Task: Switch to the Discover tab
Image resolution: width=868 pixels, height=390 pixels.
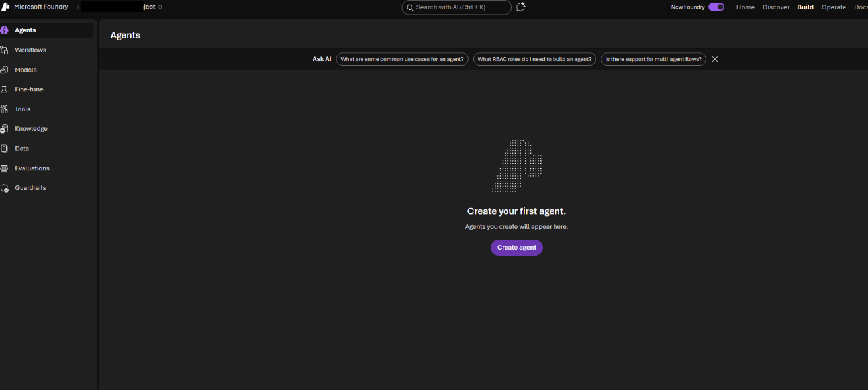Action: click(x=775, y=7)
